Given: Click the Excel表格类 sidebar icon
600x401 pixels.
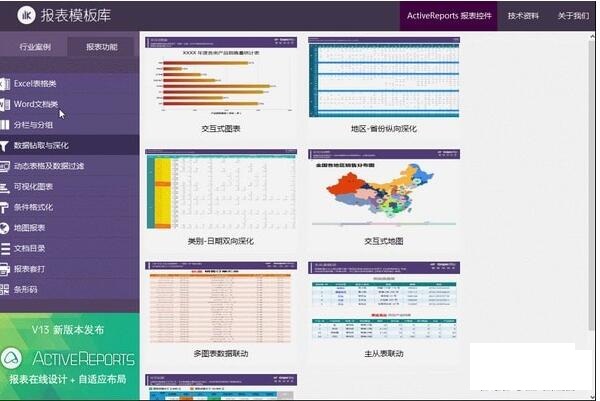Looking at the screenshot, I should point(6,83).
